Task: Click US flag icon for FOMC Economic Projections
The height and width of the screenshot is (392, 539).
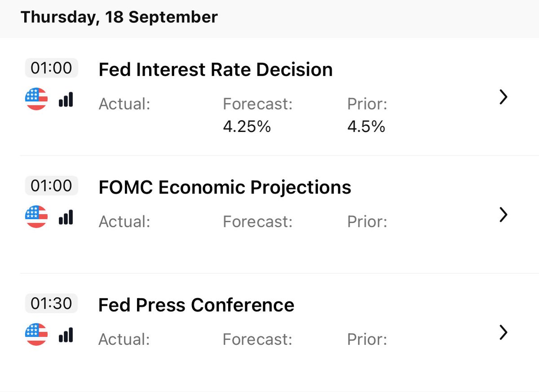Action: tap(36, 216)
